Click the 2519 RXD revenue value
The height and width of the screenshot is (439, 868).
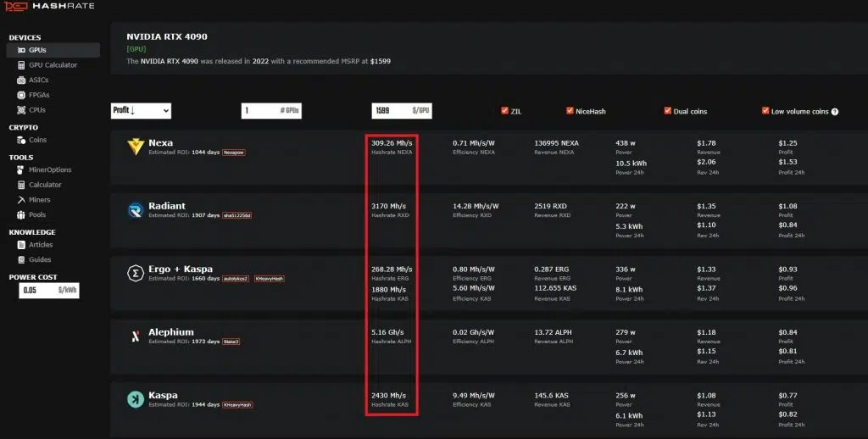tap(550, 207)
